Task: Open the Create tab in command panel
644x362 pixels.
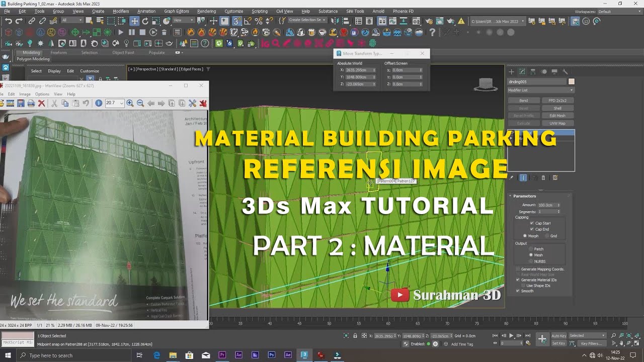Action: coord(512,71)
